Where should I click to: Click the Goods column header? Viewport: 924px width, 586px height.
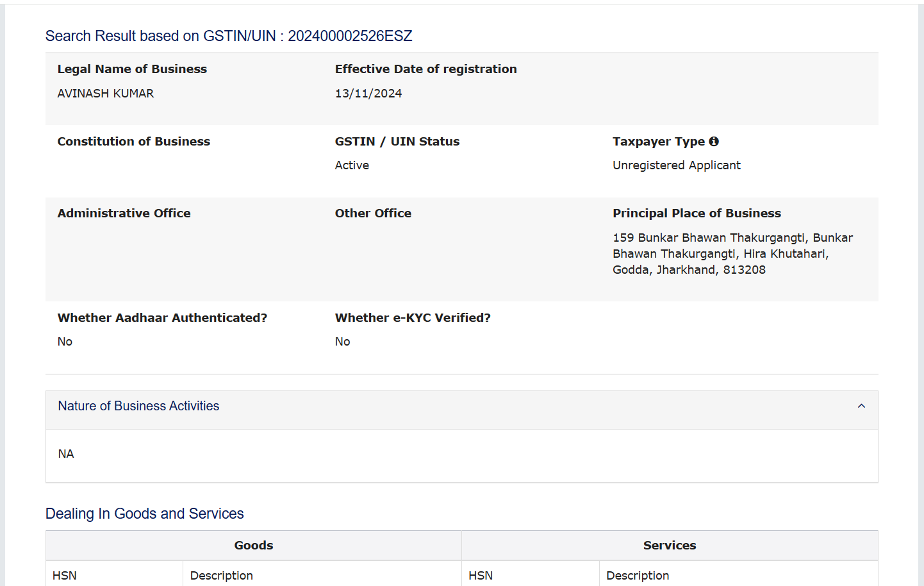[x=254, y=546]
